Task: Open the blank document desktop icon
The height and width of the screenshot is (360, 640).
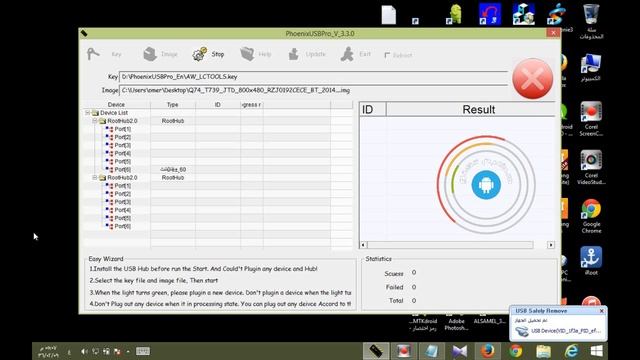Action: pos(389,14)
